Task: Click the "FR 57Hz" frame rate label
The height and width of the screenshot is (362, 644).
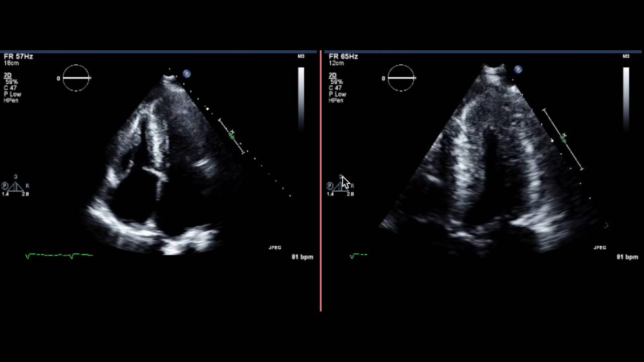Action: point(18,56)
